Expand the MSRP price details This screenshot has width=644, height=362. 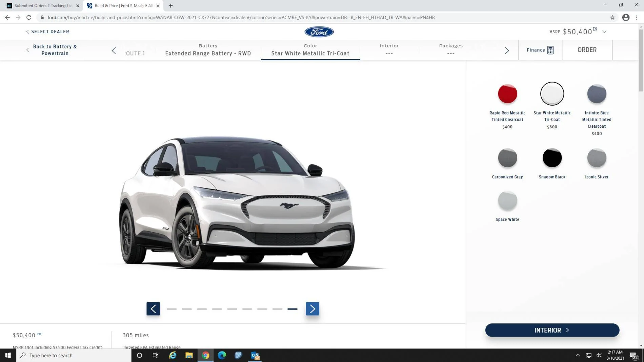coord(604,32)
